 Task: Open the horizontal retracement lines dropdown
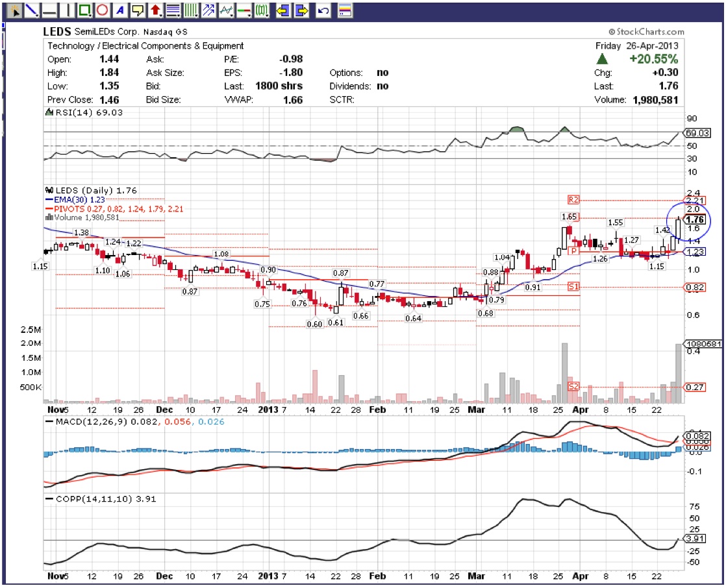coord(173,10)
